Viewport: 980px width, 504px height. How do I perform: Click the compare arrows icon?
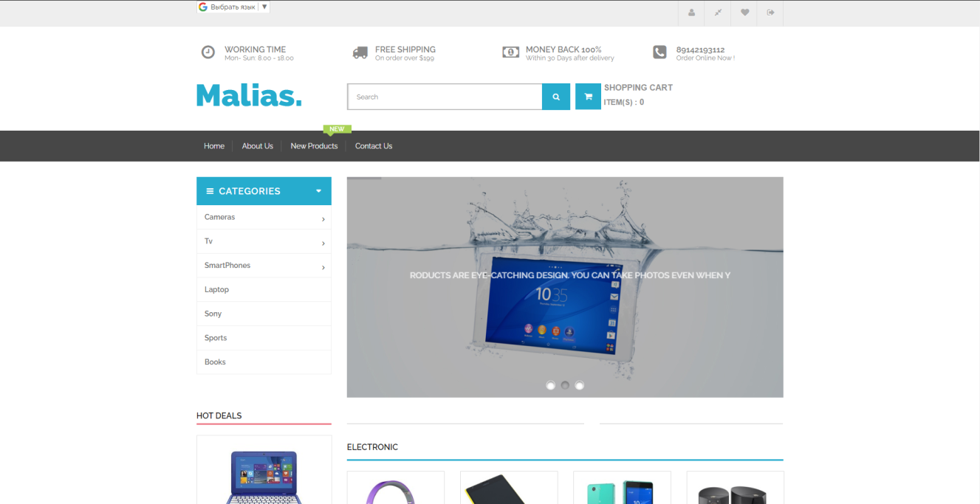718,13
